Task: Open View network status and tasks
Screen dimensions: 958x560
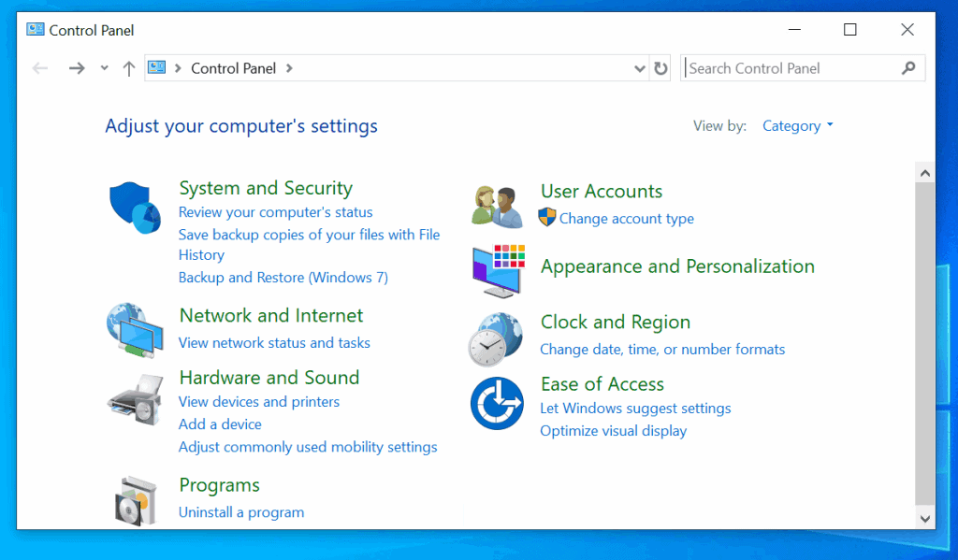Action: pos(274,342)
